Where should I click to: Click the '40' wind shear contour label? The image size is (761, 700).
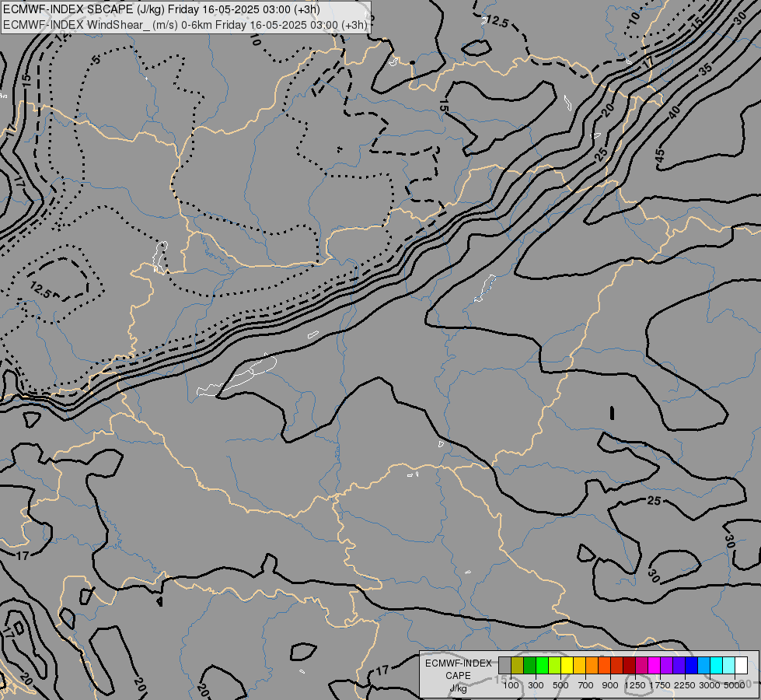675,112
